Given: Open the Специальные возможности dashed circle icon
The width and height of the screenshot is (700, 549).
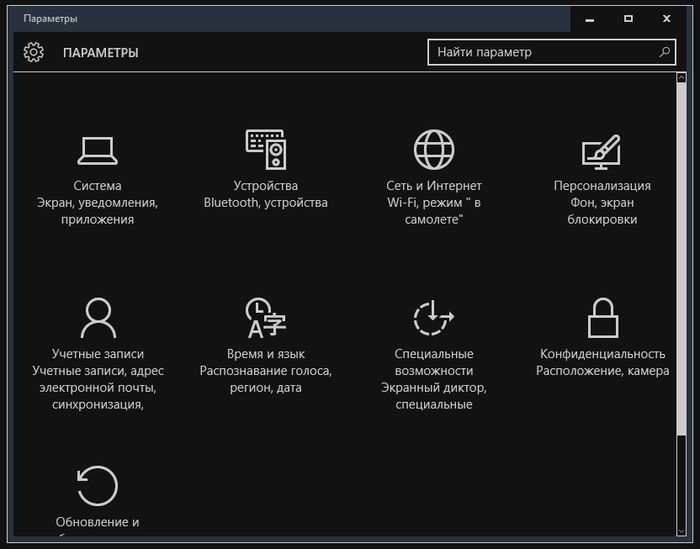Looking at the screenshot, I should (x=434, y=318).
